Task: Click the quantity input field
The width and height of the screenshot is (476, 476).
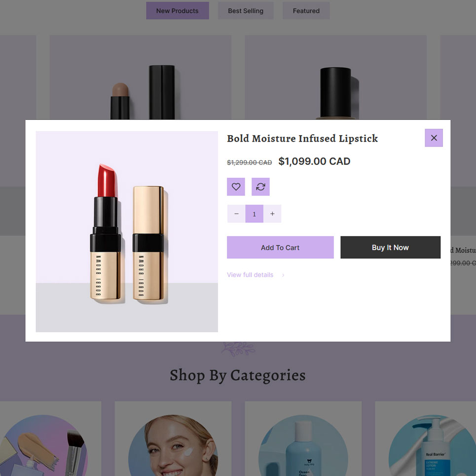Action: click(x=255, y=214)
